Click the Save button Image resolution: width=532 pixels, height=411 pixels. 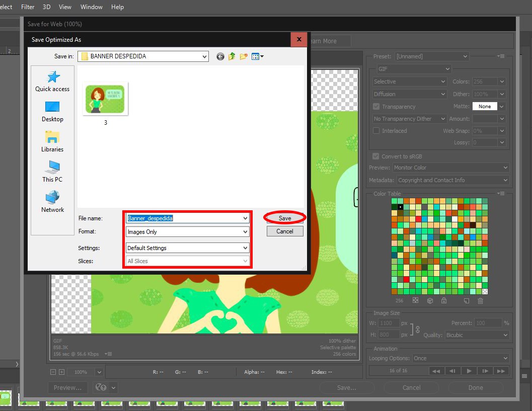[x=285, y=218]
